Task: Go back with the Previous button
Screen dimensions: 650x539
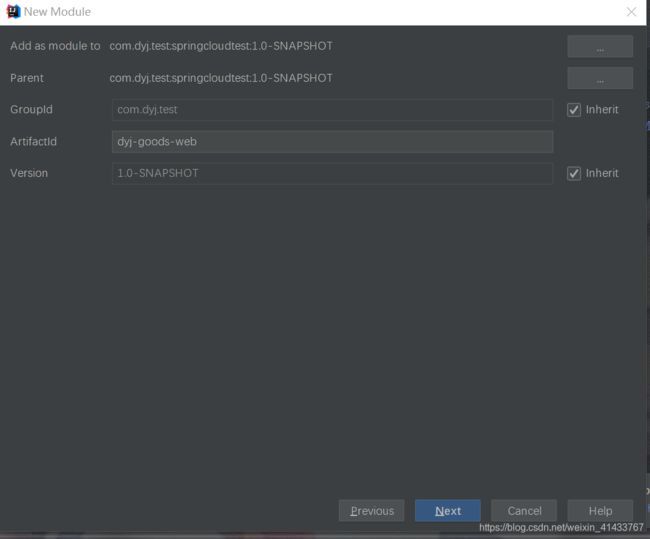Action: click(x=371, y=510)
